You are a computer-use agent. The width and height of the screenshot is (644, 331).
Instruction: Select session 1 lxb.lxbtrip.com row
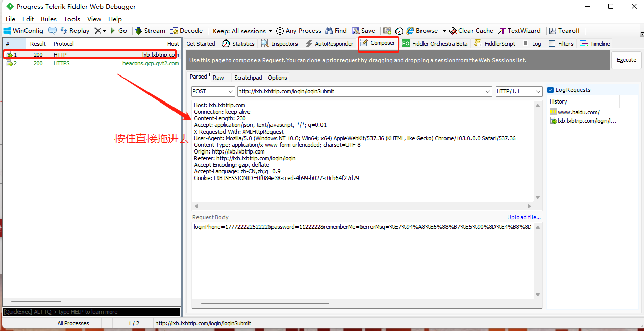(91, 54)
